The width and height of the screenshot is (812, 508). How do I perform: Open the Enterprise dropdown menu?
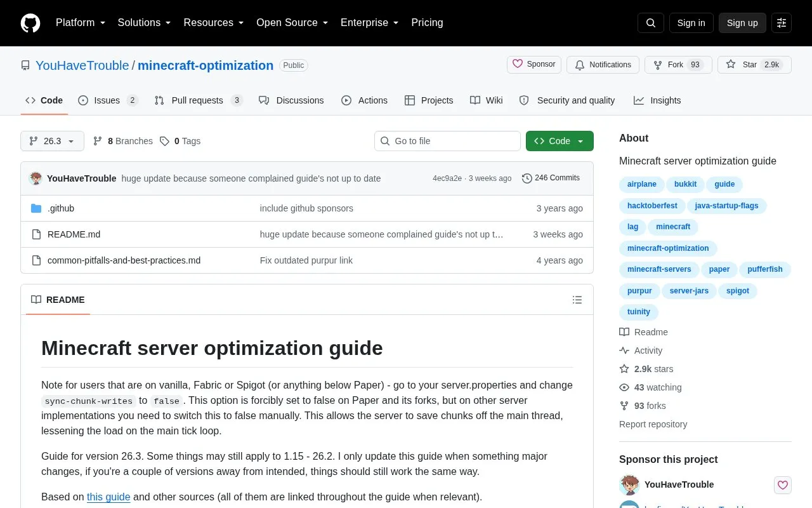(370, 23)
